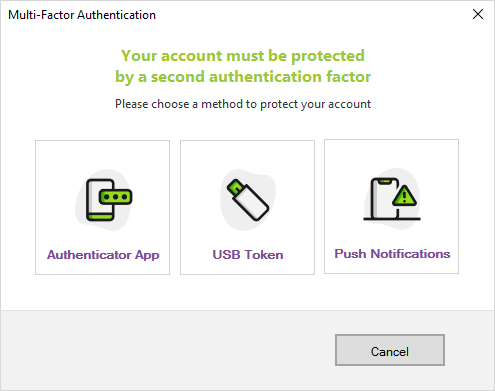Choose the USB Token label
The height and width of the screenshot is (391, 495).
248,255
